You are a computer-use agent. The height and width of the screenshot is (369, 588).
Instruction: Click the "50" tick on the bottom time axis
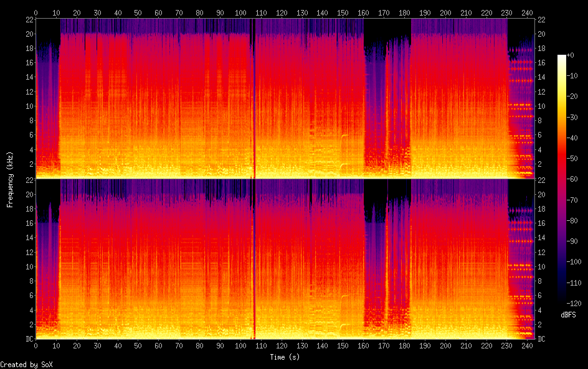(x=138, y=346)
